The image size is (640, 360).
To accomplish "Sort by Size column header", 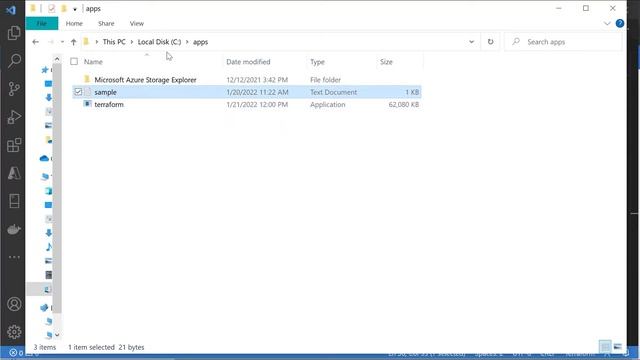I will click(x=386, y=62).
